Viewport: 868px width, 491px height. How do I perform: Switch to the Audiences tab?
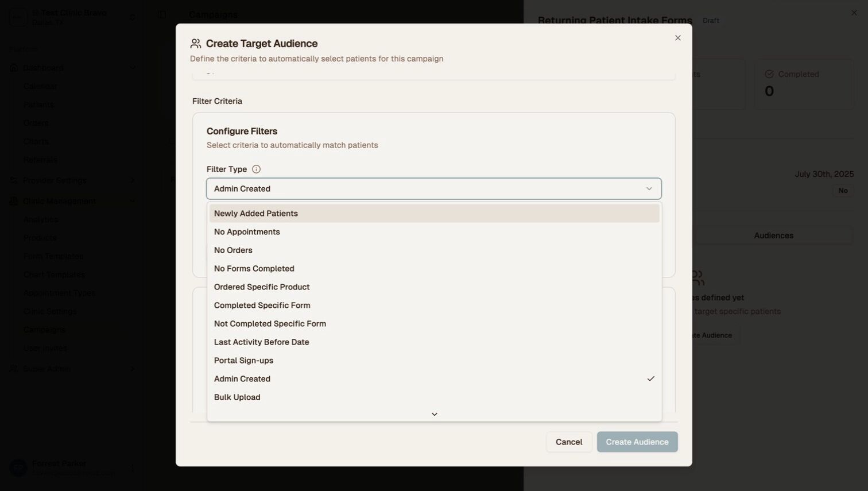[773, 235]
